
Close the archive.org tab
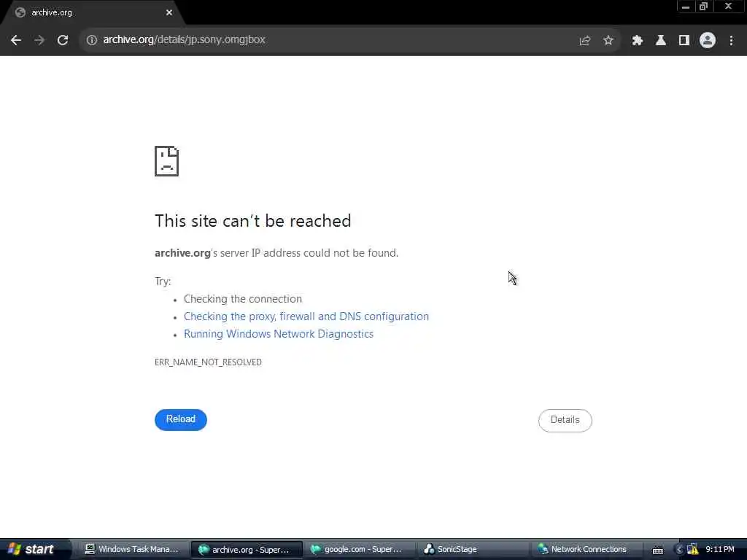point(169,13)
